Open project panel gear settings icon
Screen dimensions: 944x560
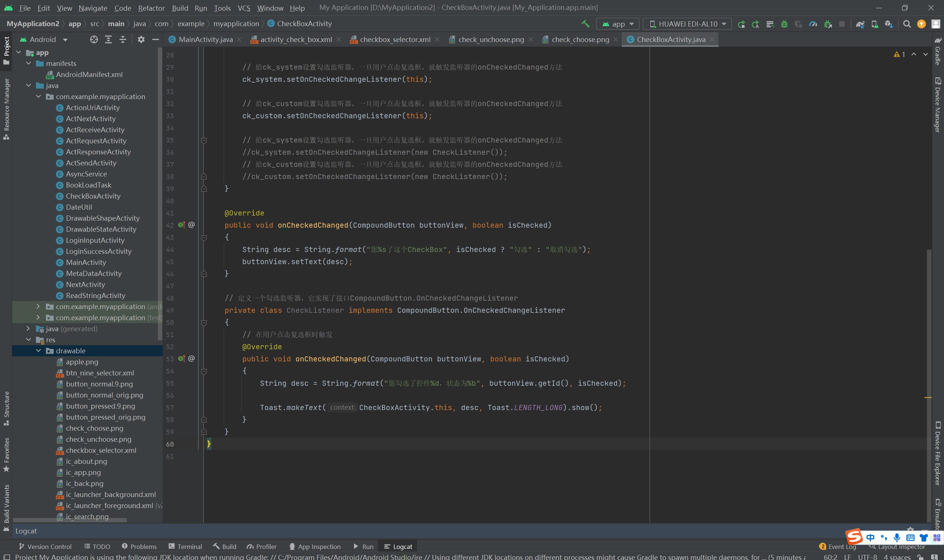(141, 40)
